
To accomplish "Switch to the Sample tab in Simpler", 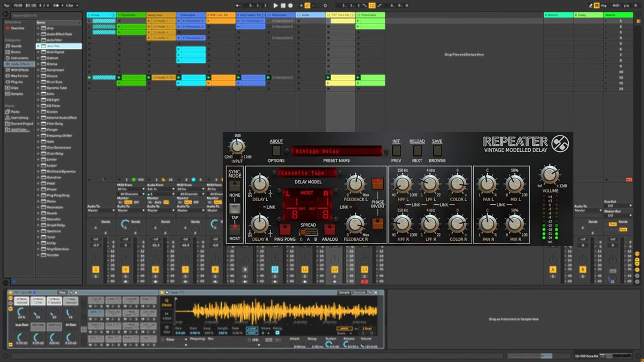I will (345, 292).
